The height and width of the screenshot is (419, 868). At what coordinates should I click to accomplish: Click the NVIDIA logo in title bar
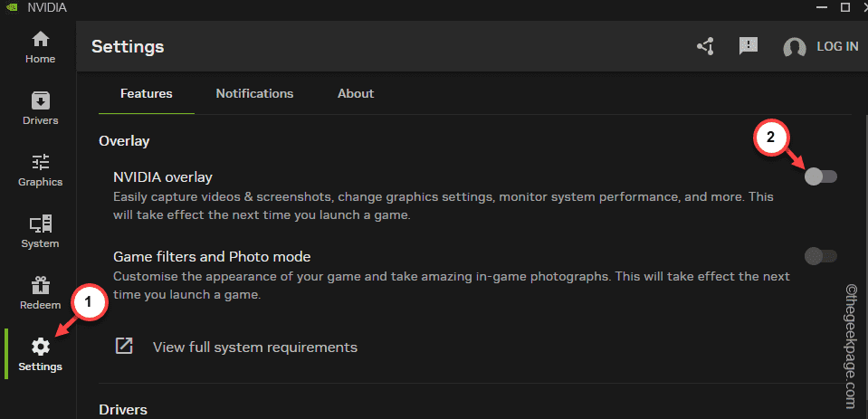click(x=11, y=7)
